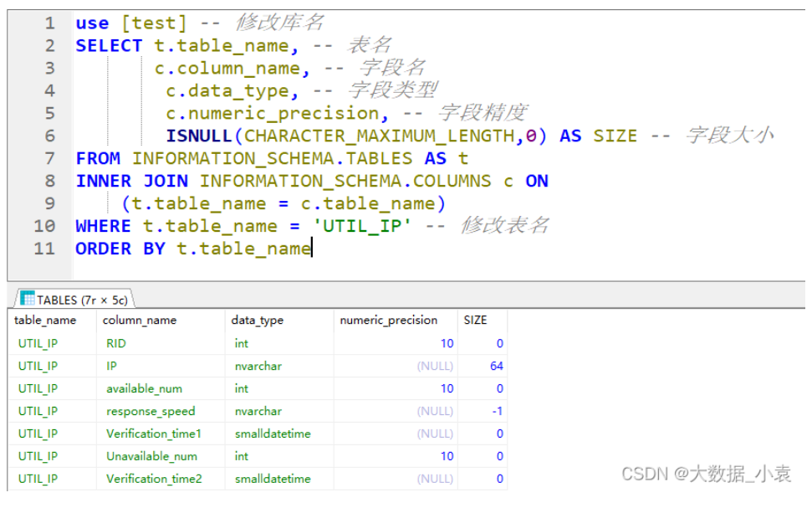Click the CSDN 大数据_小袁 watermark link
Screen dimensions: 812x508
pos(706,472)
